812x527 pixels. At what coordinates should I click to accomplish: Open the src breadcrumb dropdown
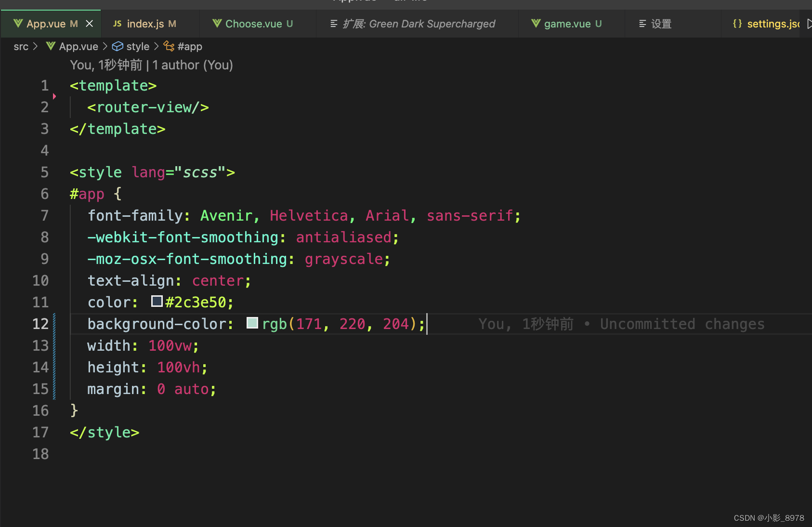coord(21,46)
